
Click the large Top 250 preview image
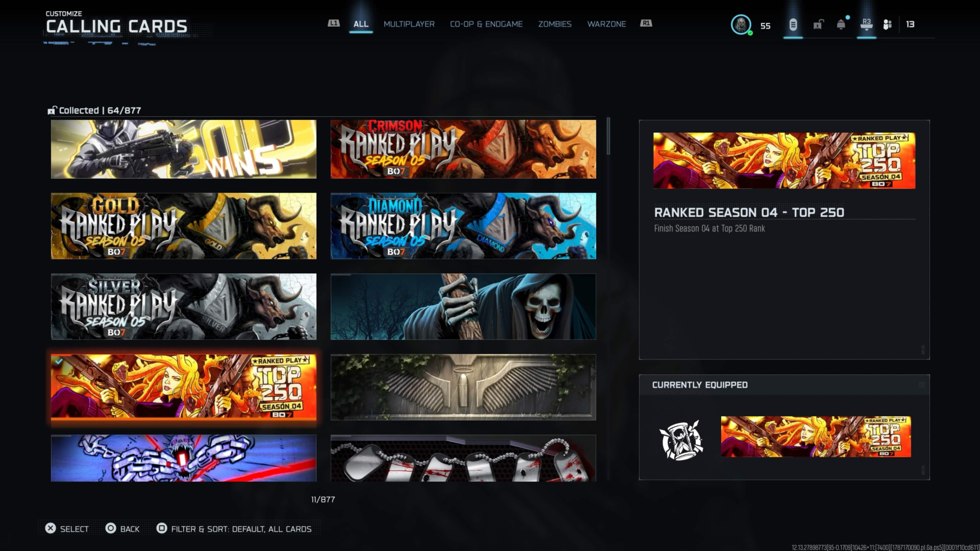[x=784, y=160]
